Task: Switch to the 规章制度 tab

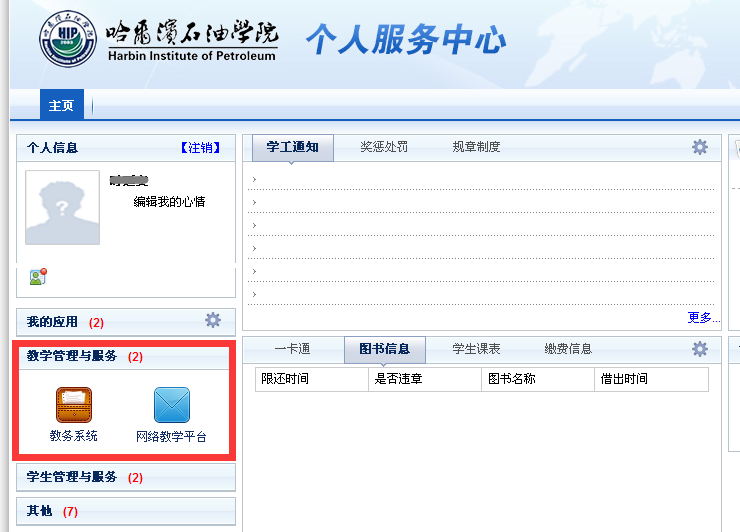Action: 476,147
